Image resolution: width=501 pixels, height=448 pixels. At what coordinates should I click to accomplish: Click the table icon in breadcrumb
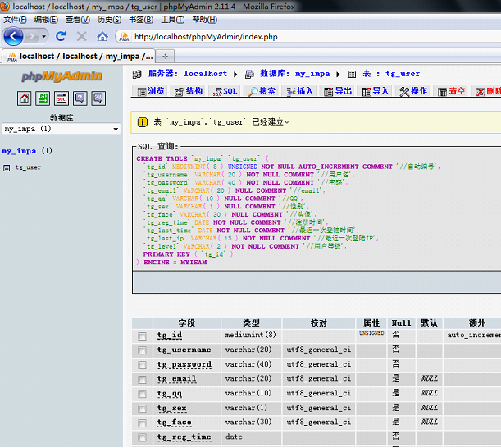352,74
